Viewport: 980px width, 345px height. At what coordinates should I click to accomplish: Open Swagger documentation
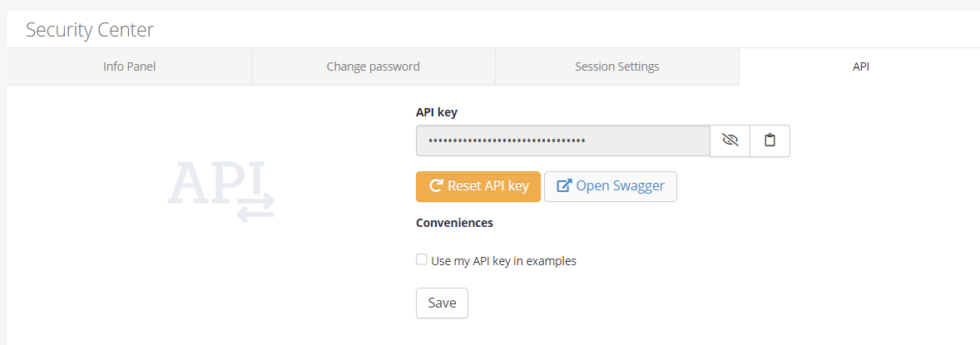click(x=611, y=186)
